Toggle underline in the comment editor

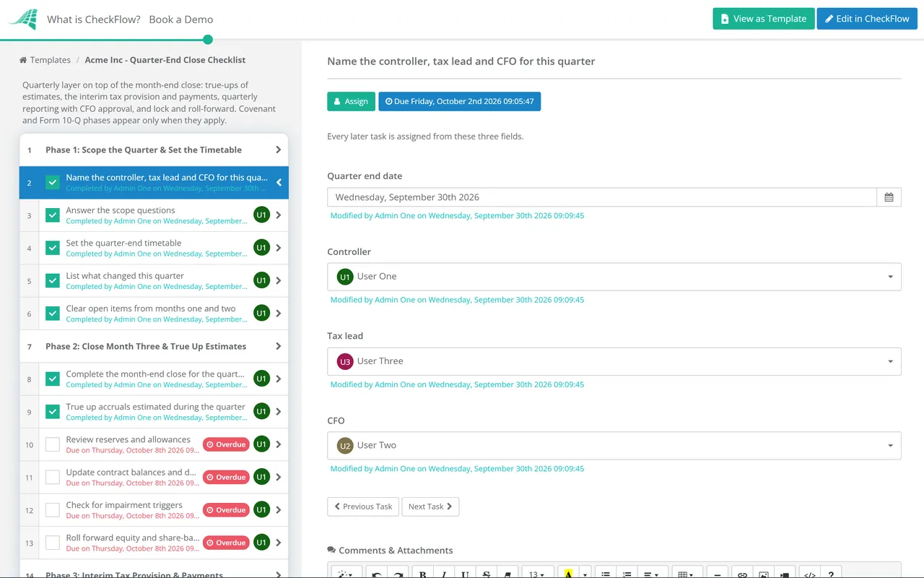[465, 573]
